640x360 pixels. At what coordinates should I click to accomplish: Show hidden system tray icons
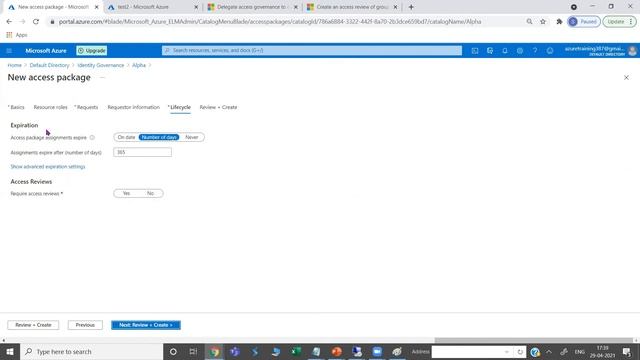[x=549, y=351]
